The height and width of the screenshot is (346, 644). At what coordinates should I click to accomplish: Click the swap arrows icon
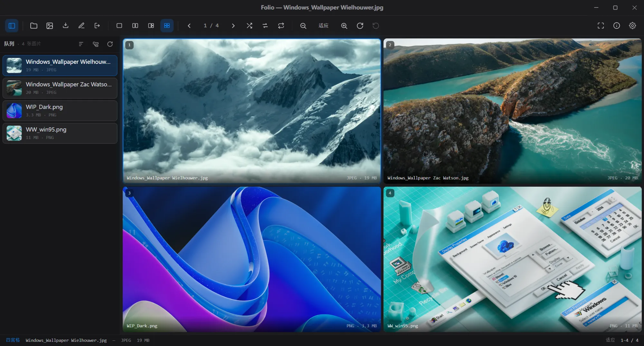265,25
